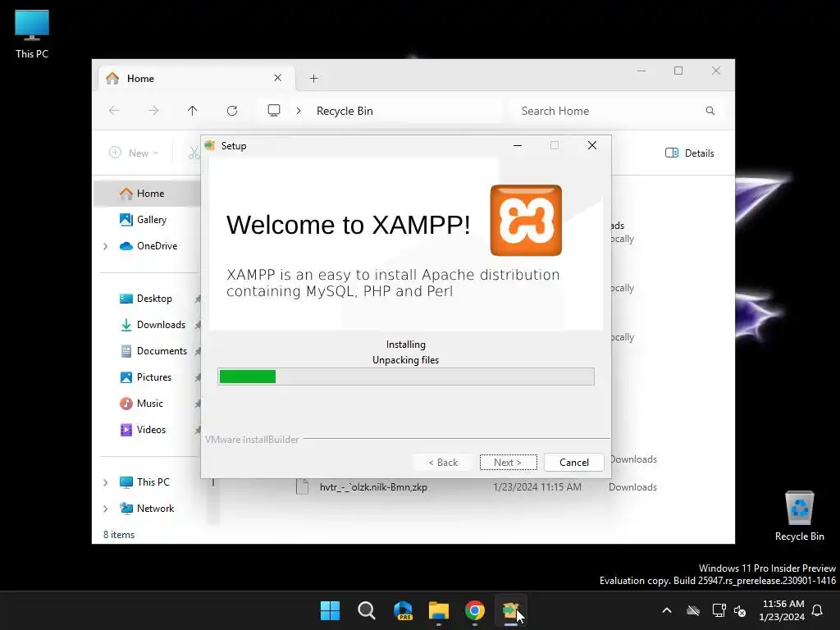The height and width of the screenshot is (630, 840).
Task: Open Google Chrome from taskbar
Action: [475, 610]
